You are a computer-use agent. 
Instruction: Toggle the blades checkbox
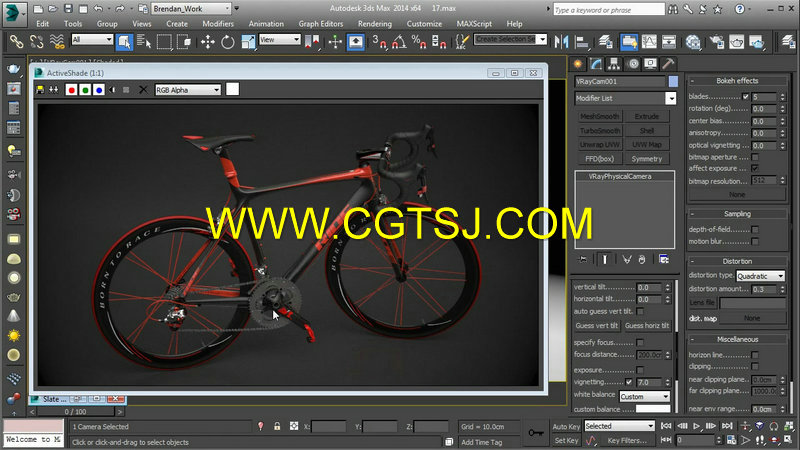click(x=745, y=96)
